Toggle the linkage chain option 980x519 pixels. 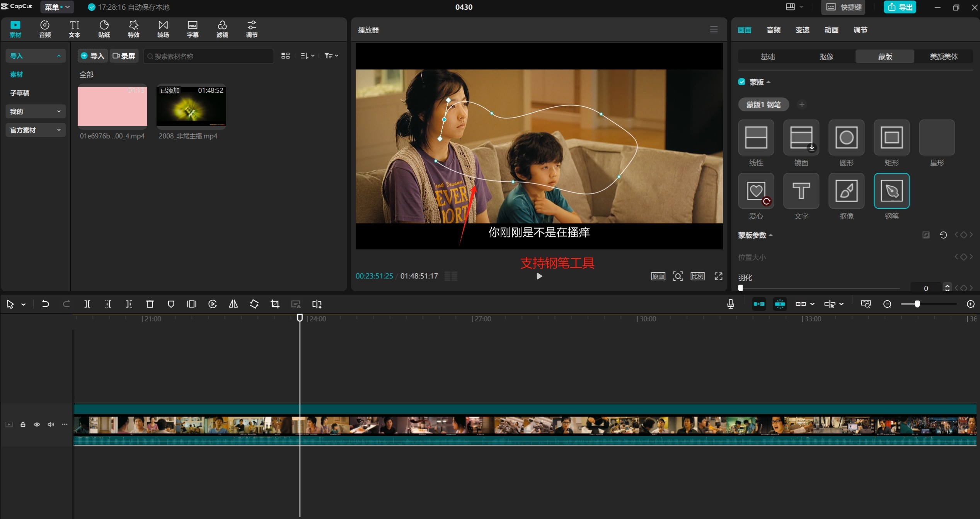pos(801,304)
